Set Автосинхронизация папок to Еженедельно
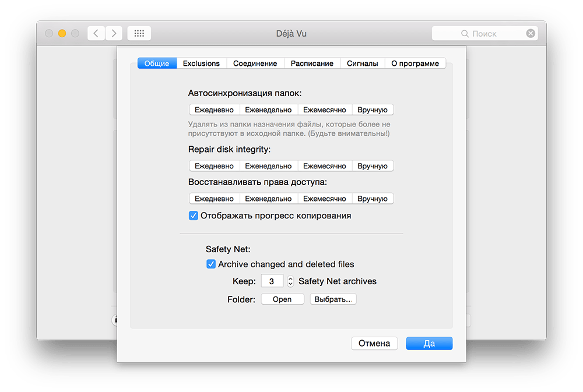This screenshot has width=583, height=392. tap(268, 110)
